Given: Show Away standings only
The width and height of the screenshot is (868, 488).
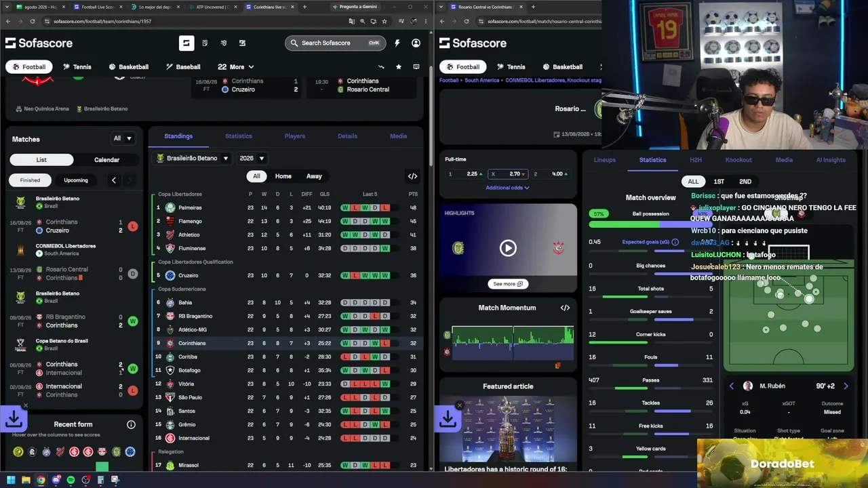Looking at the screenshot, I should pyautogui.click(x=314, y=176).
